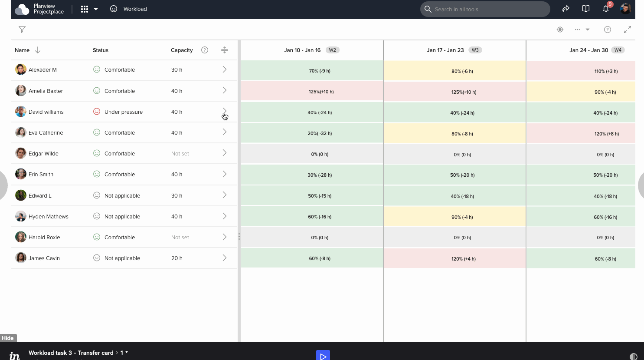Click the Hide button at bottom left
The image size is (644, 360).
[8, 338]
